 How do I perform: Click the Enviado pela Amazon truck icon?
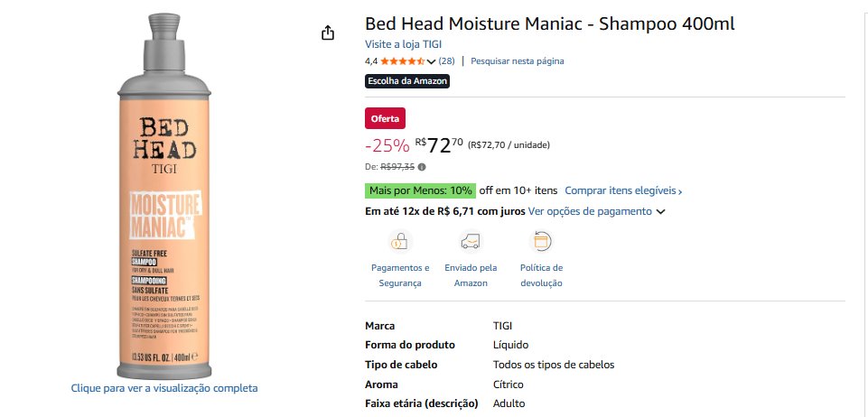tap(471, 242)
